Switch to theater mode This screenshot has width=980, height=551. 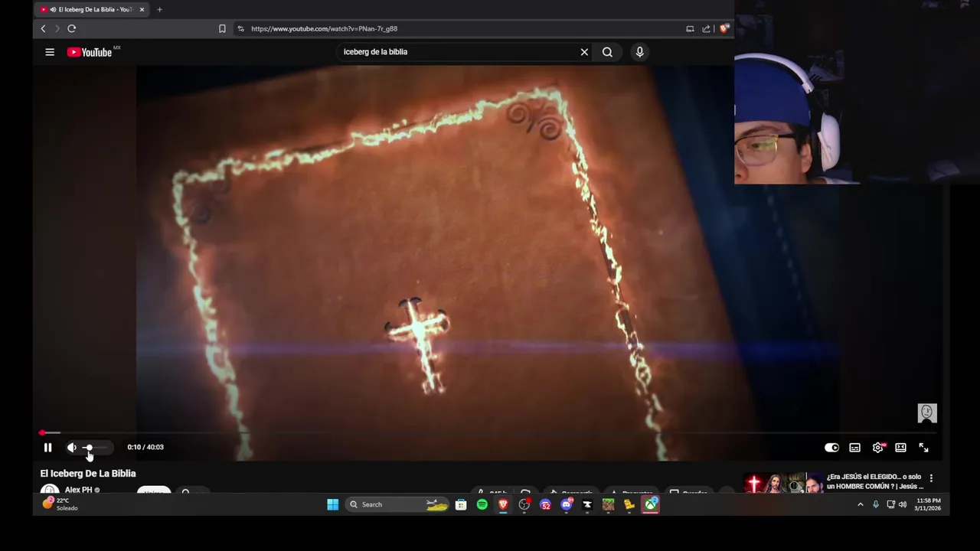[x=900, y=448]
